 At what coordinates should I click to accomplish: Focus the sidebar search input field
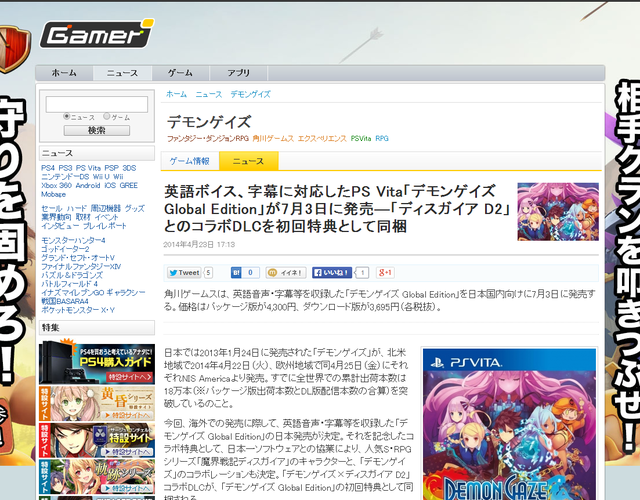coord(97,104)
